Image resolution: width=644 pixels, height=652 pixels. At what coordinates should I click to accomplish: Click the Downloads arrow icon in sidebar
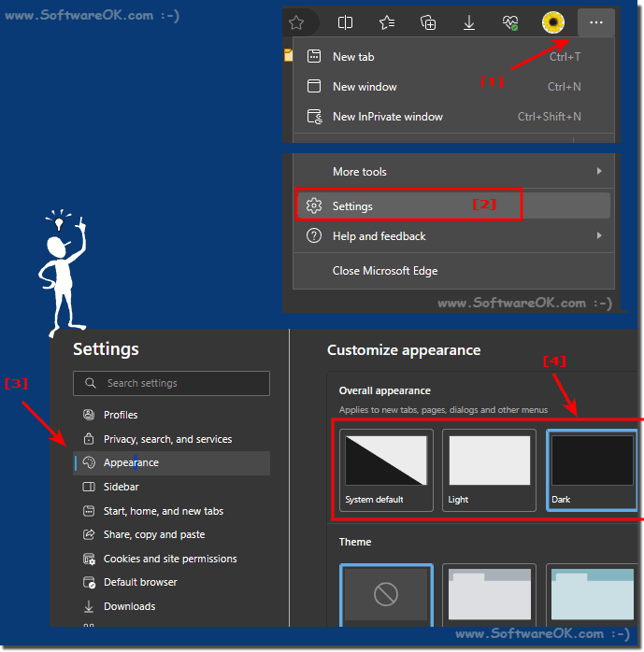89,606
